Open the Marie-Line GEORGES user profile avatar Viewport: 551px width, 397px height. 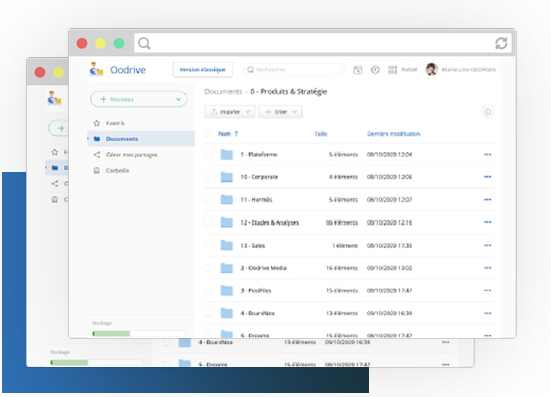coord(432,70)
